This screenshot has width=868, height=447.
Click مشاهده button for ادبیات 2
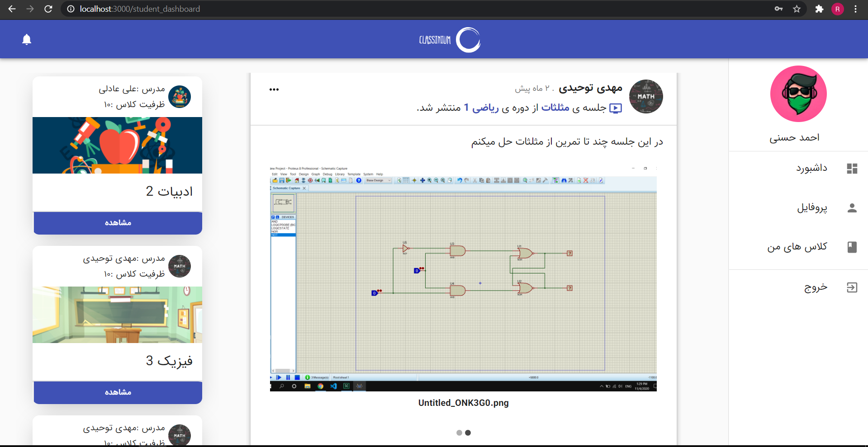118,223
